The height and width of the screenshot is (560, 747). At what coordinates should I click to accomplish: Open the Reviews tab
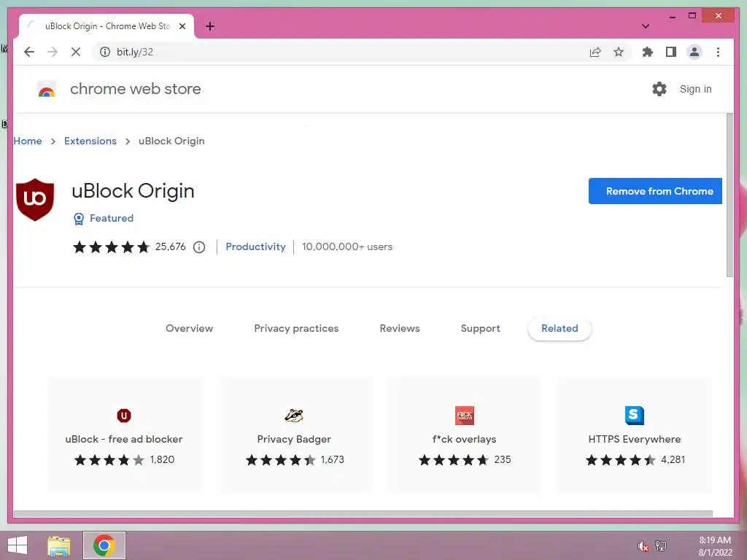[x=400, y=329]
